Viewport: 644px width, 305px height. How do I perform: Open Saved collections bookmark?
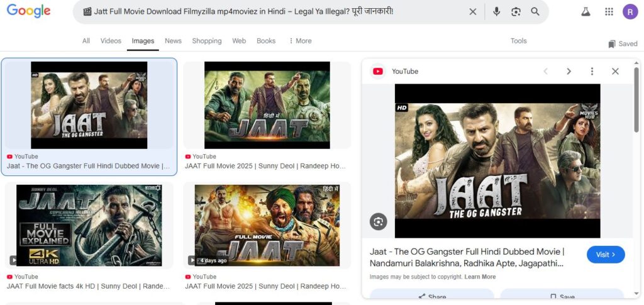(623, 43)
